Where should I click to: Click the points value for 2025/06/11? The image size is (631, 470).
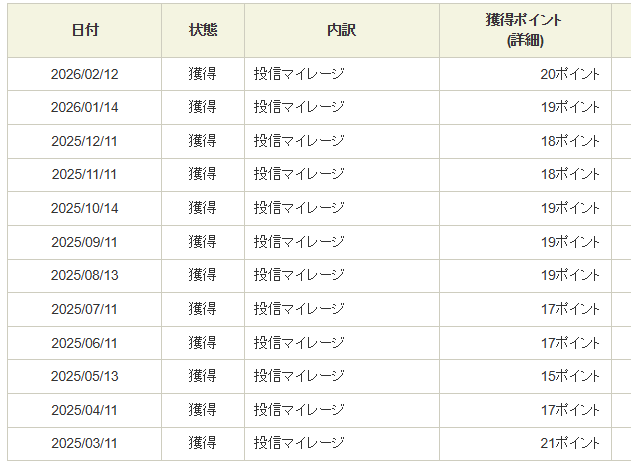pos(570,342)
